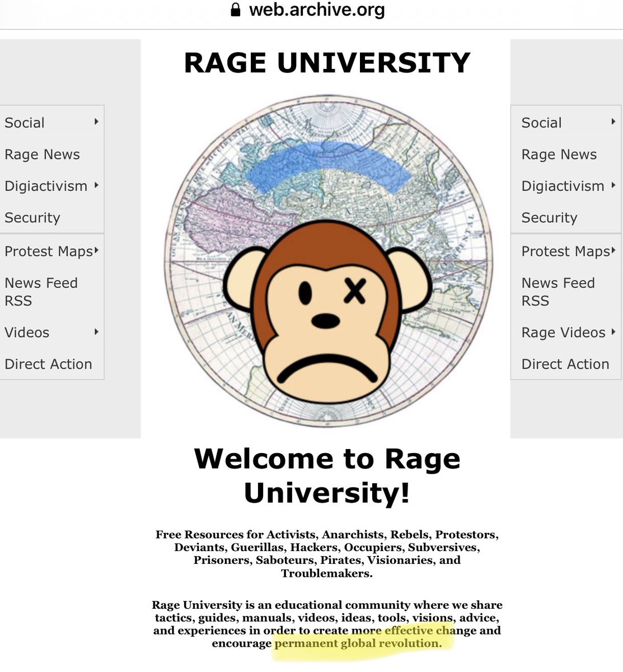Open News Feed RSS in right menu
Screen dimensions: 623x672
point(558,292)
